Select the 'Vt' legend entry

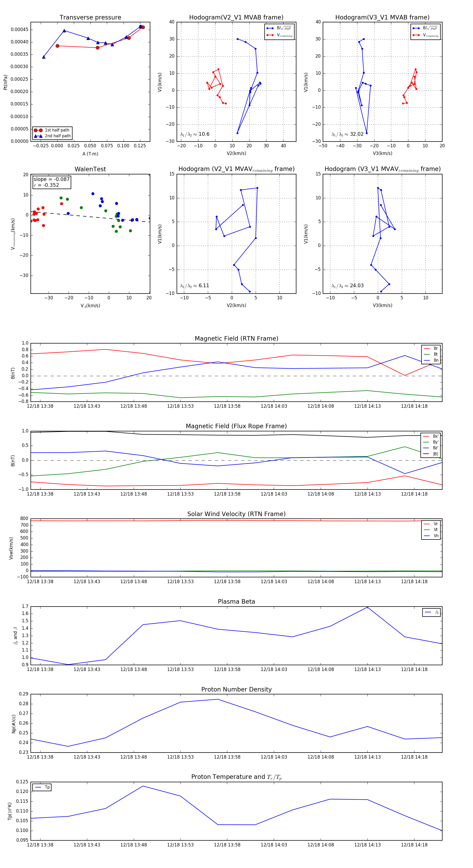coord(431,530)
